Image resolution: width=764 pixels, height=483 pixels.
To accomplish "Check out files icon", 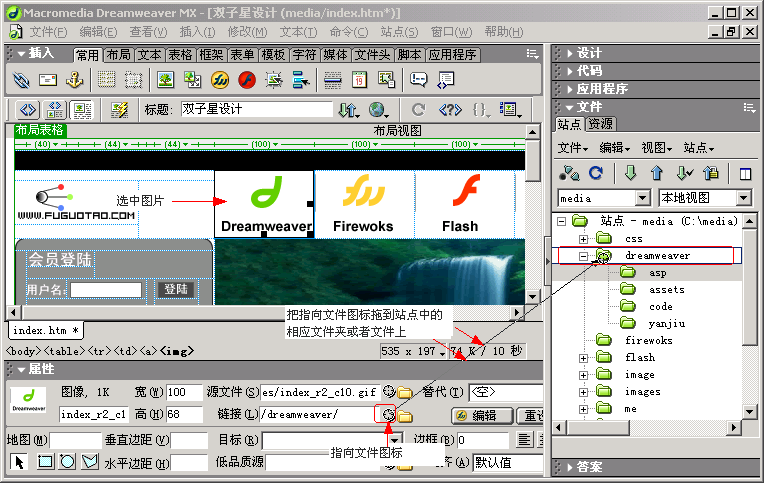I will click(x=684, y=173).
